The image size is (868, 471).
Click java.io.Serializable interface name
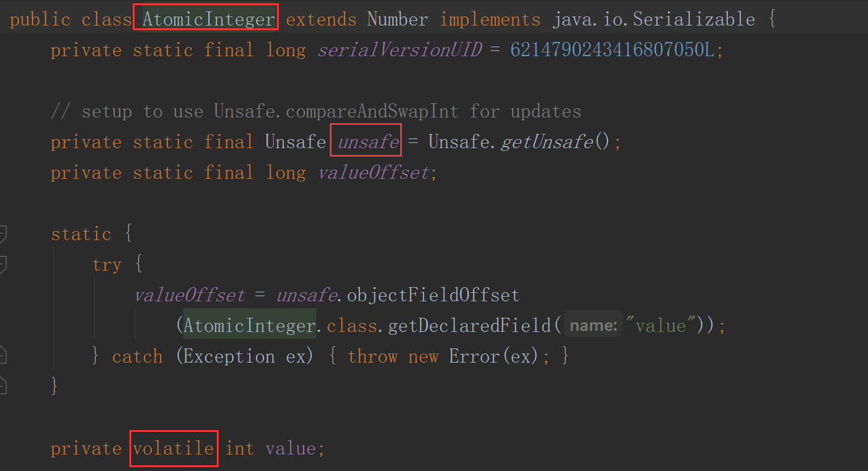(x=653, y=19)
